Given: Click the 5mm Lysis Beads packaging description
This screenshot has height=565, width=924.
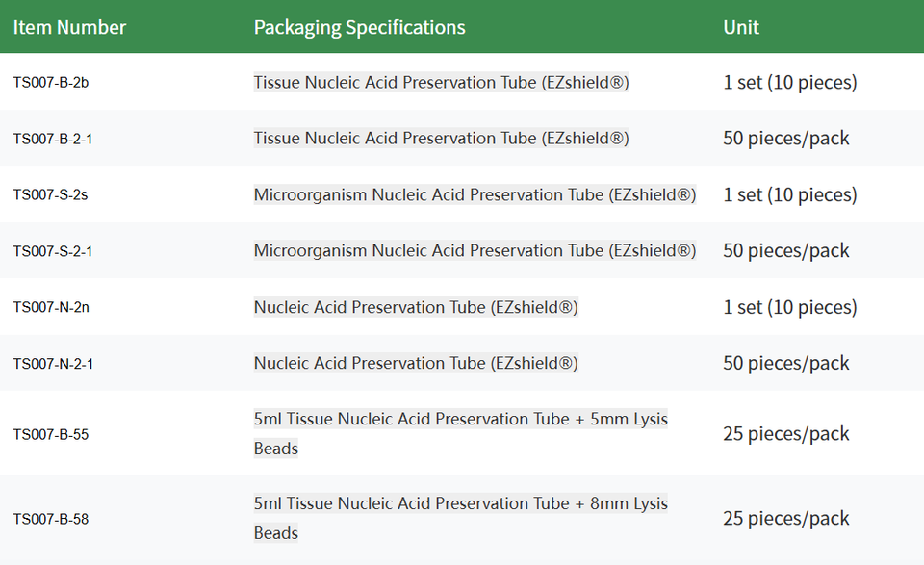Looking at the screenshot, I should tap(460, 433).
